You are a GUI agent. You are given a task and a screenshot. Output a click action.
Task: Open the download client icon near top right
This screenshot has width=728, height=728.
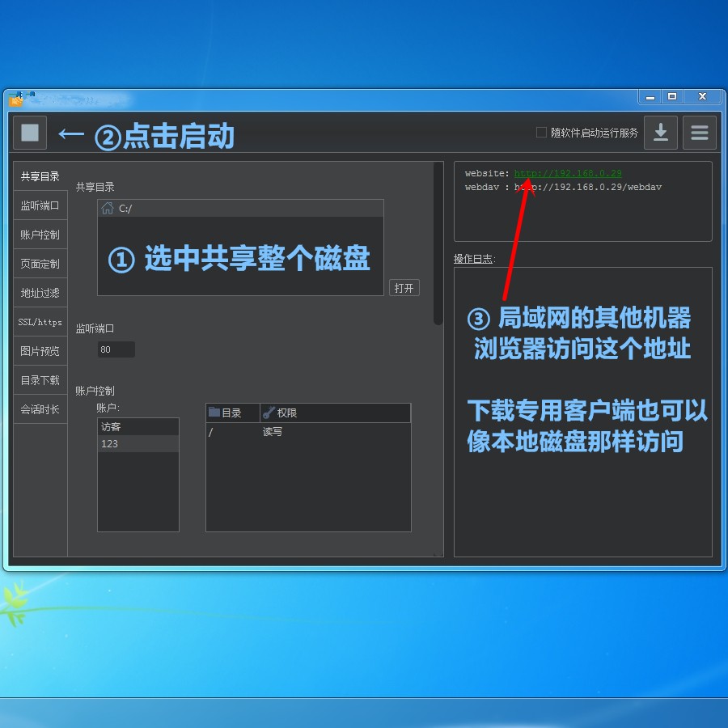(660, 133)
